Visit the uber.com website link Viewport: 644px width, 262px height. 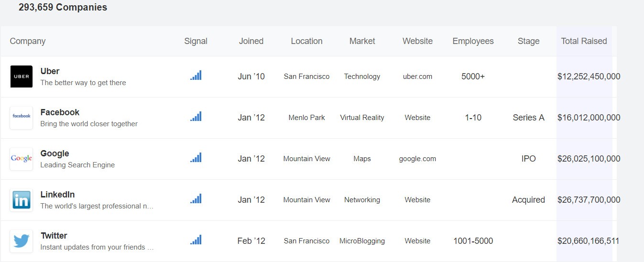(x=418, y=76)
